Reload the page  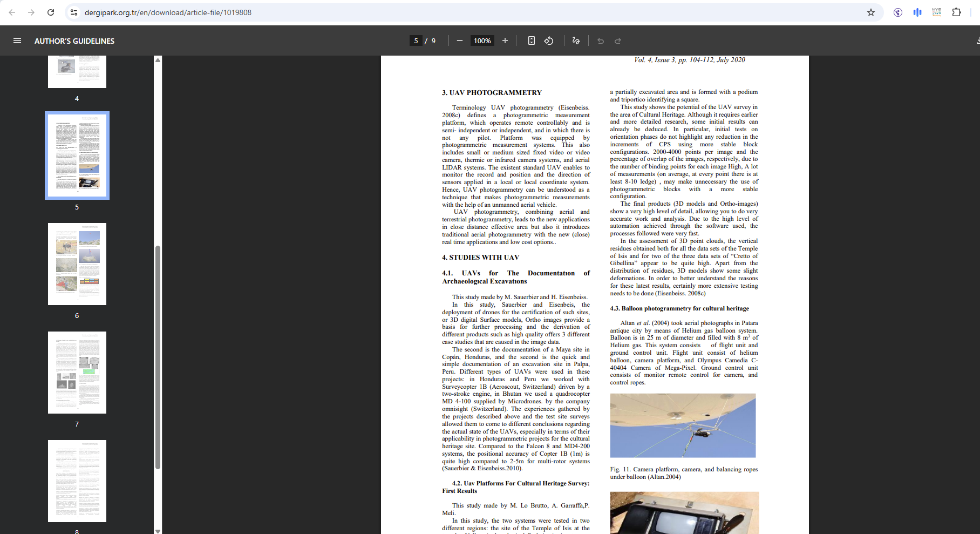coord(51,12)
